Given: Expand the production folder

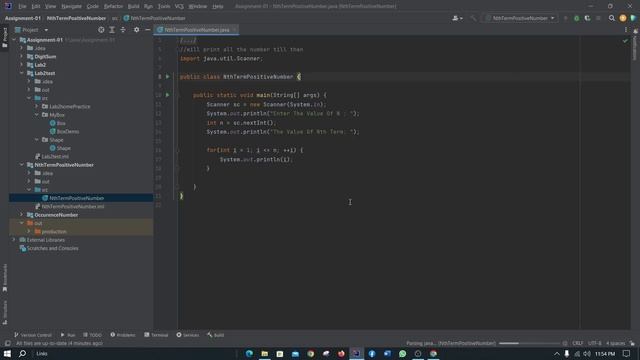Looking at the screenshot, I should click(x=29, y=231).
